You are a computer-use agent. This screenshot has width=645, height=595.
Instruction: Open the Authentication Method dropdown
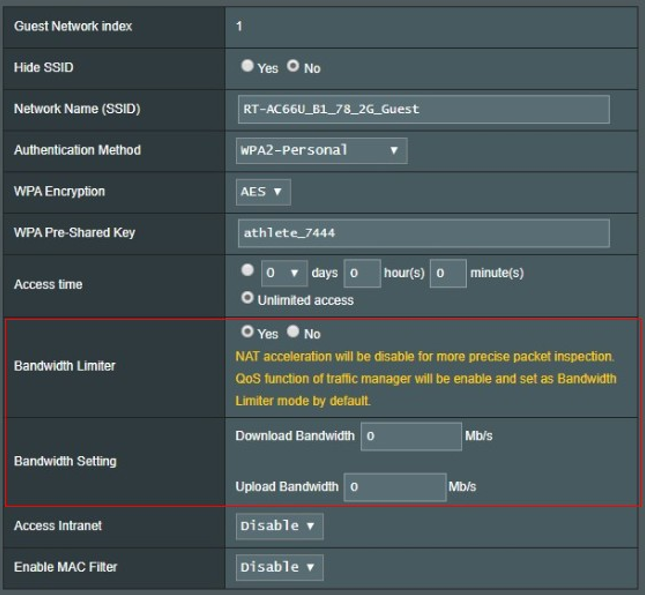click(321, 150)
